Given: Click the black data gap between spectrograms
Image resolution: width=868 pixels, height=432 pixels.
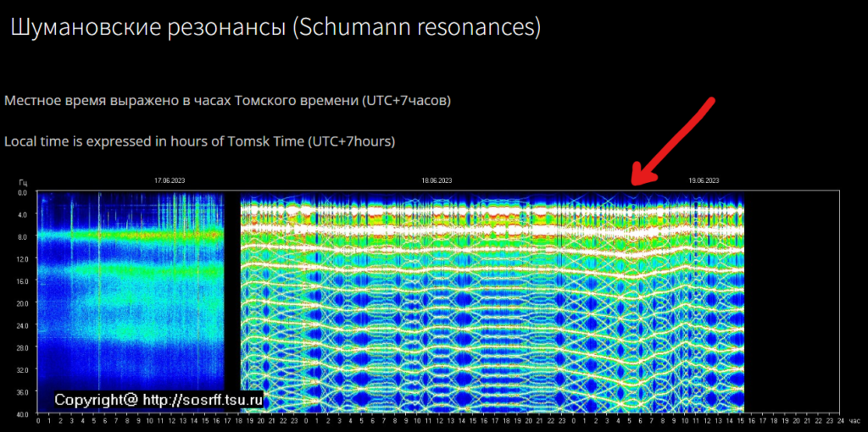Looking at the screenshot, I should tap(232, 296).
